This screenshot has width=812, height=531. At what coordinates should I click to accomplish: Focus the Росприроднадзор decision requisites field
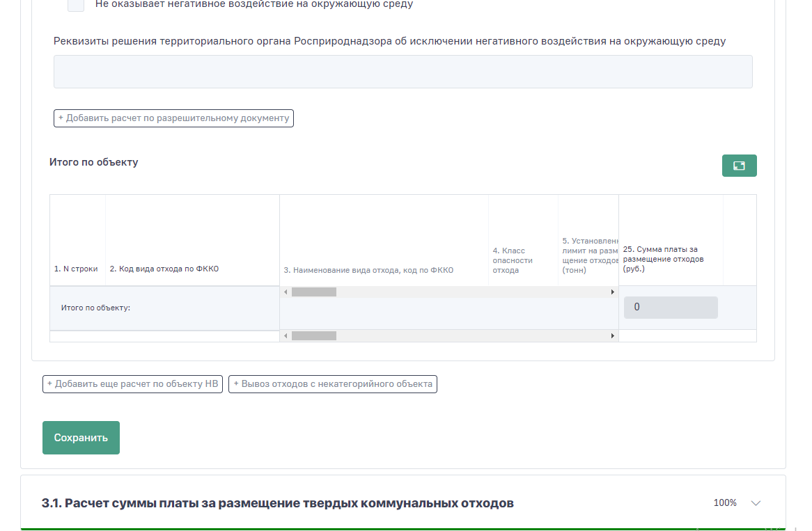coord(403,72)
